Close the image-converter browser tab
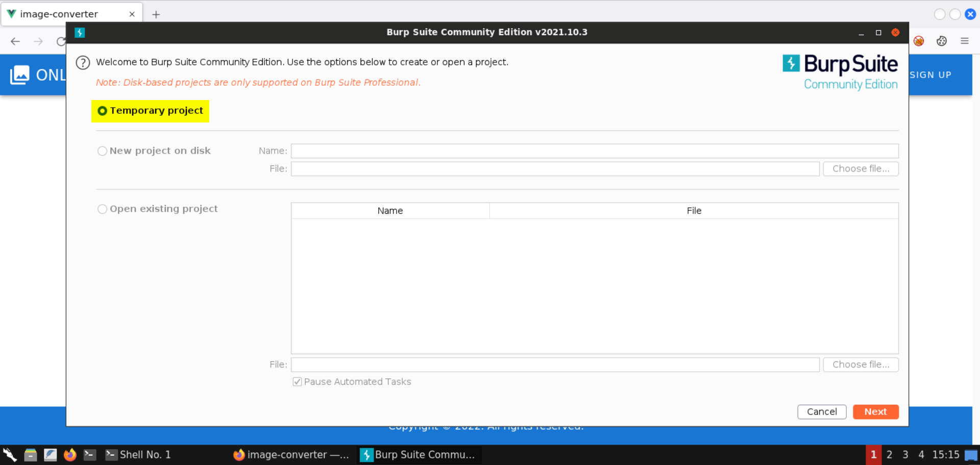980x465 pixels. coord(132,14)
